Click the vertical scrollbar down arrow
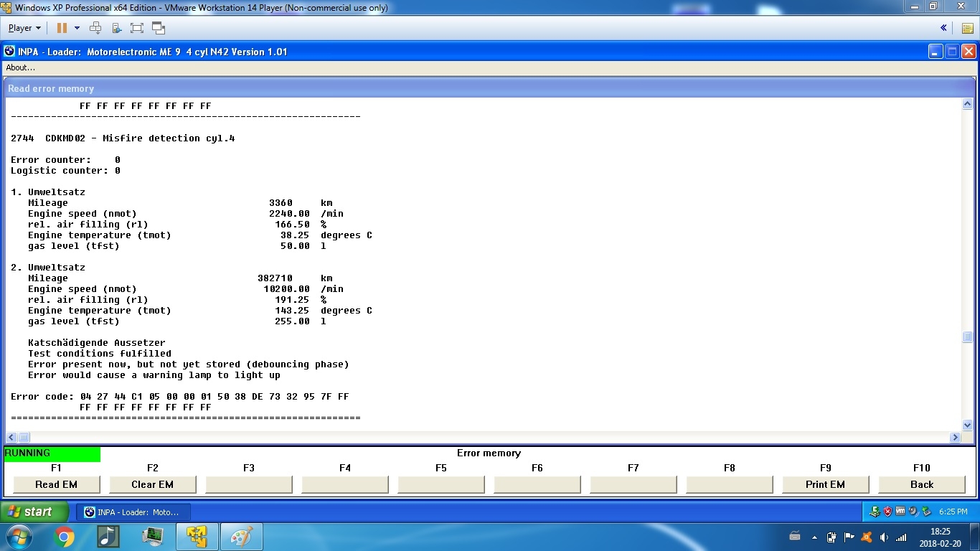Image resolution: width=980 pixels, height=551 pixels. [x=967, y=425]
